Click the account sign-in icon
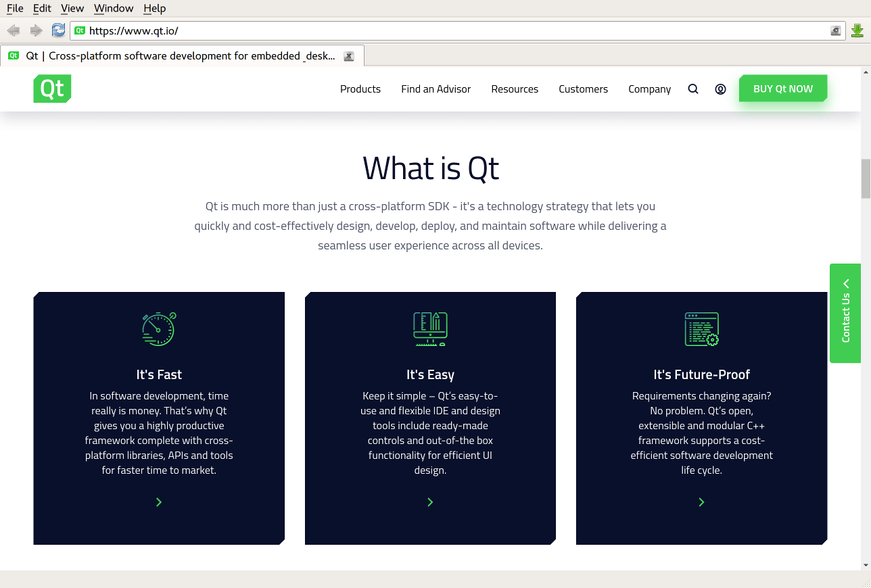 720,89
